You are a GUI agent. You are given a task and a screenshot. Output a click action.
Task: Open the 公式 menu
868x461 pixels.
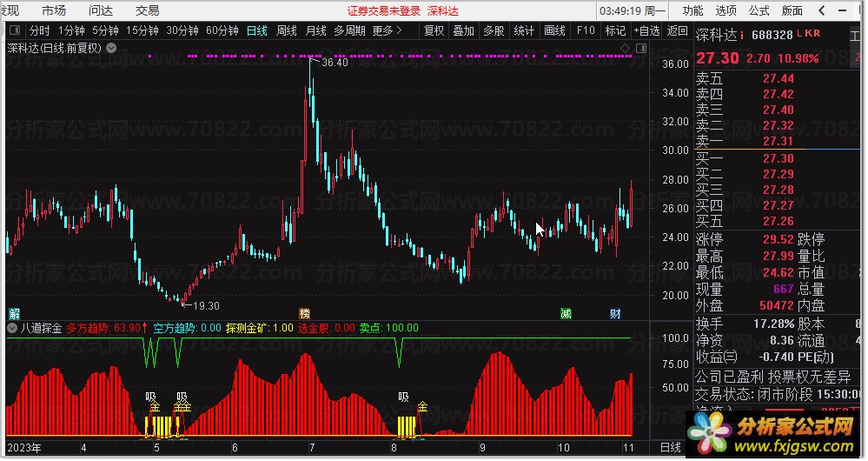[x=759, y=10]
